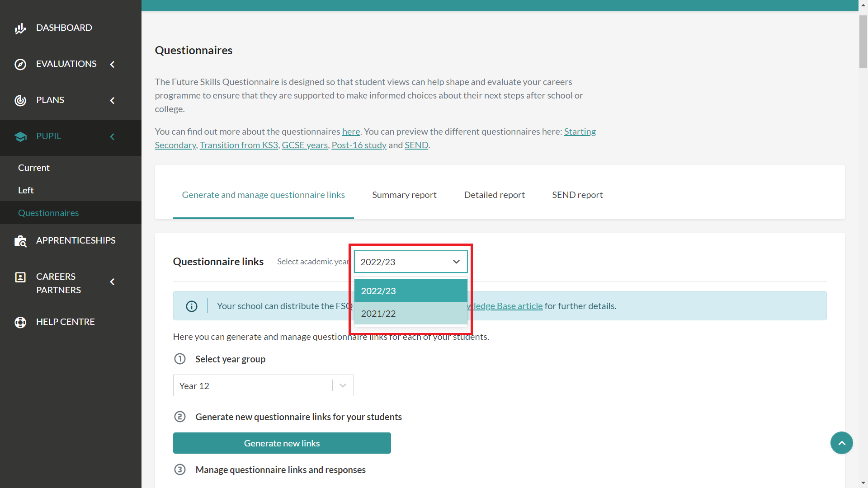Toggle the academic year dropdown arrow
Viewport: 868px width, 488px height.
tap(456, 262)
